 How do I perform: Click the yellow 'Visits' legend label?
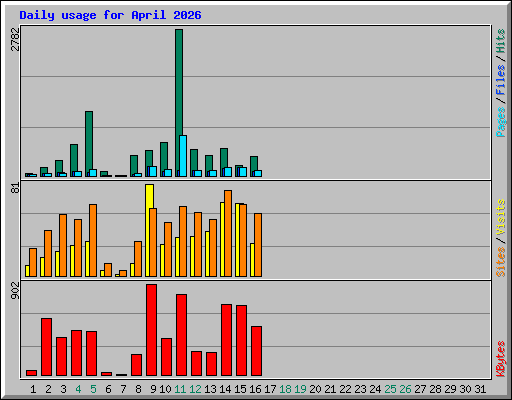point(500,218)
